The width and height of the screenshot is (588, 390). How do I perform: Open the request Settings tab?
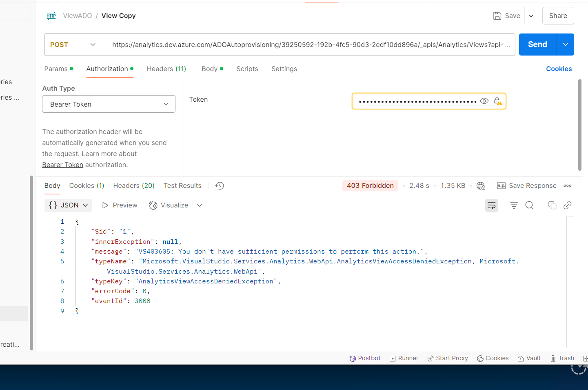(284, 69)
